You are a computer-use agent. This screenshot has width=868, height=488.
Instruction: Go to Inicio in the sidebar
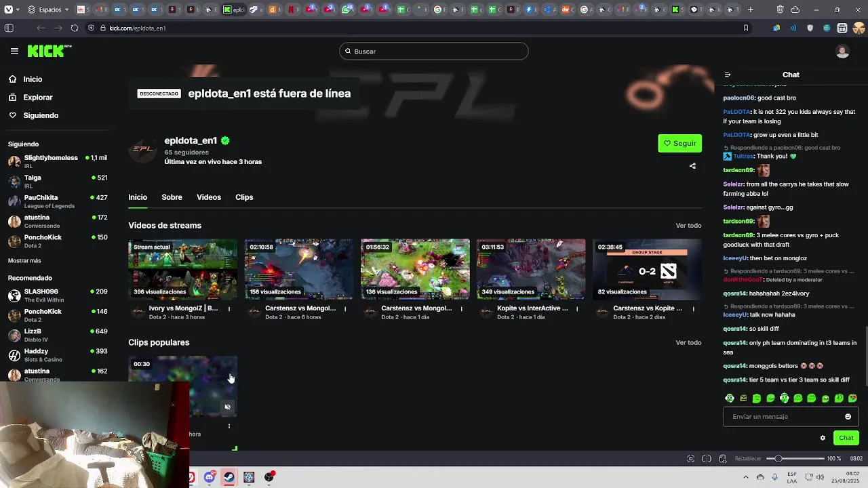(33, 79)
